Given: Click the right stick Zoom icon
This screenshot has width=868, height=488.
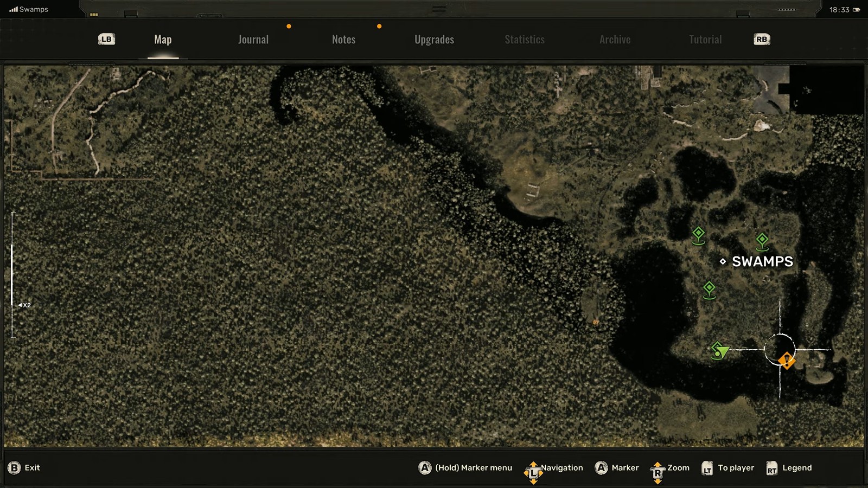Looking at the screenshot, I should 658,473.
